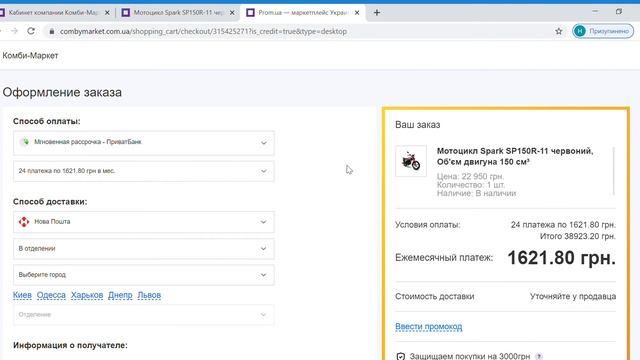This screenshot has height=360, width=640.
Task: Open the Отделение branch selector
Action: coord(144,315)
